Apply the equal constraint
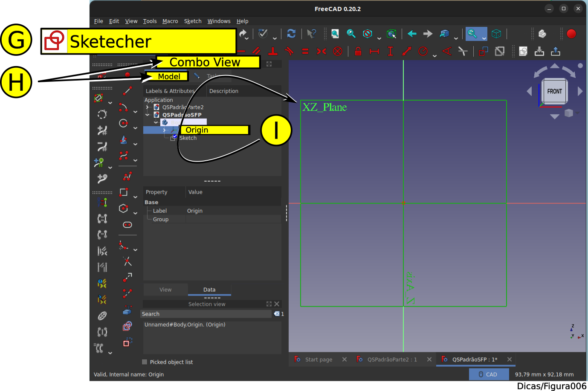The image size is (588, 391). click(305, 51)
